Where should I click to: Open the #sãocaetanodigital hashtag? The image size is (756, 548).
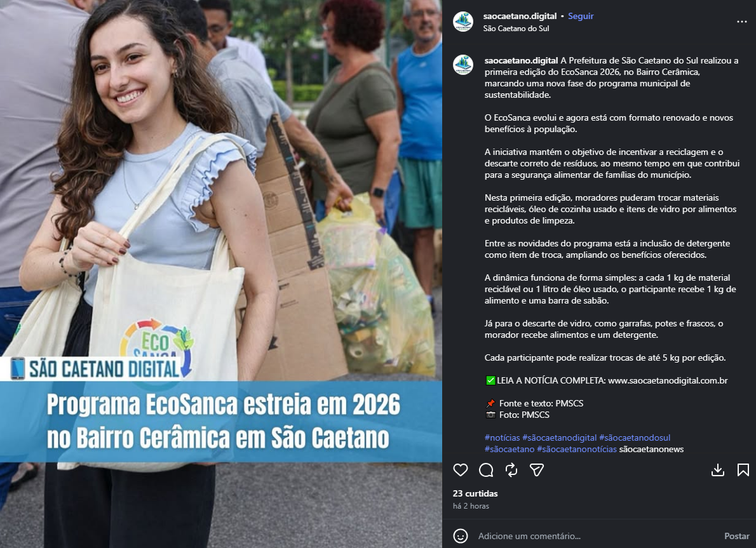[559, 438]
